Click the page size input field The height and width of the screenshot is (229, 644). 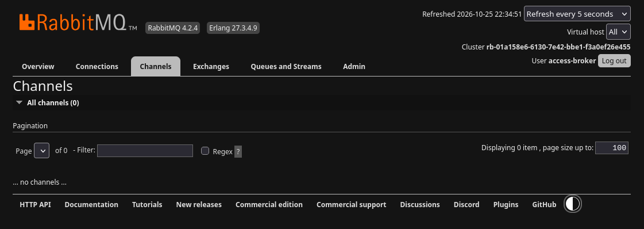coord(612,148)
